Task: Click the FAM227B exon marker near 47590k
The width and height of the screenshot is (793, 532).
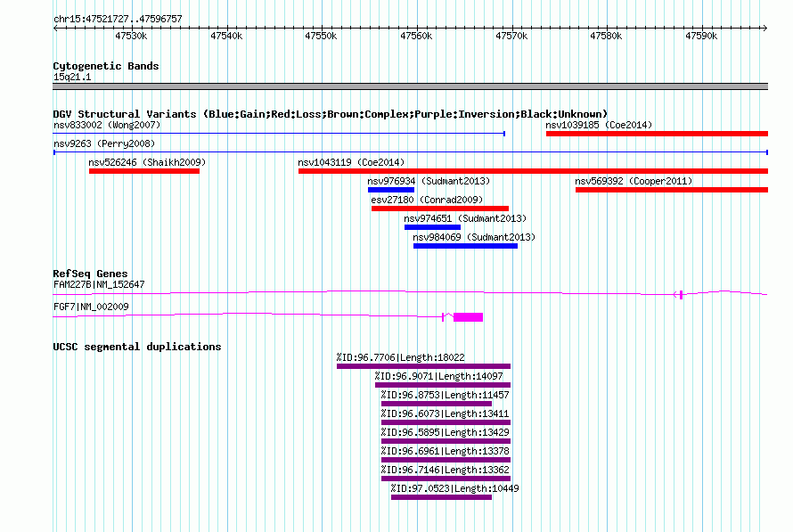Action: coord(682,295)
